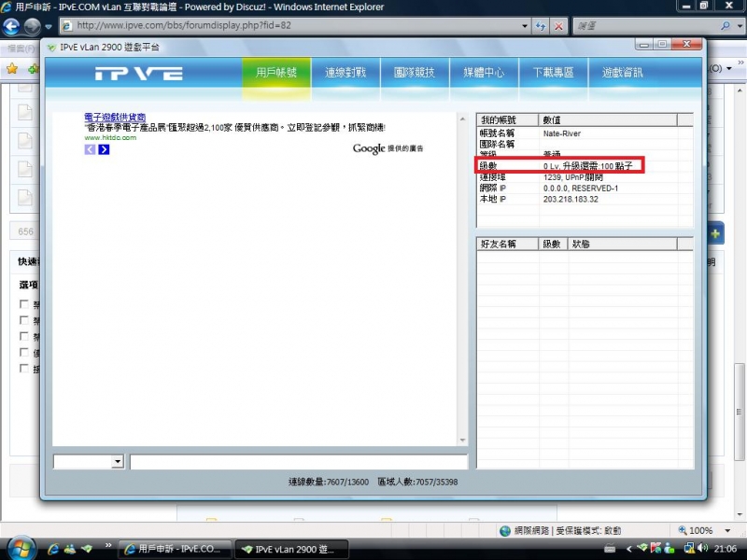Click the network monitors tray icon

pos(689,549)
